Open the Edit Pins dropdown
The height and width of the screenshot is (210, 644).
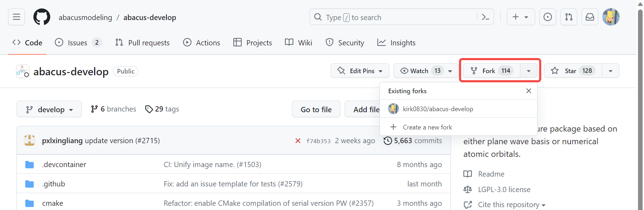point(360,71)
